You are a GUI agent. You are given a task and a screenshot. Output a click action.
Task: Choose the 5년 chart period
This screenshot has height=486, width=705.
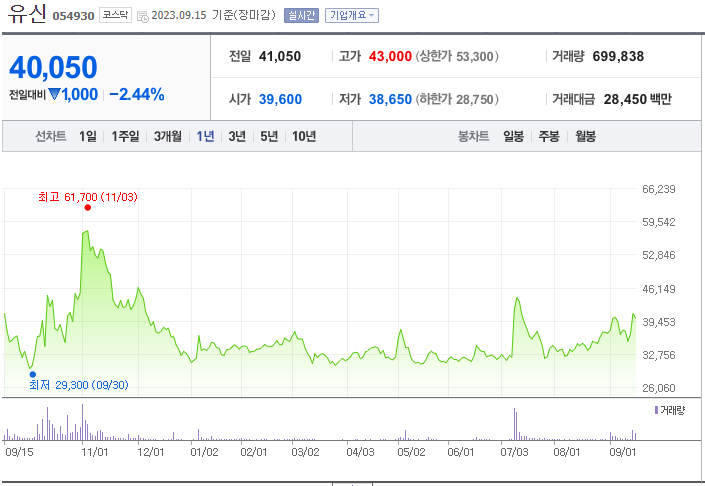(269, 137)
